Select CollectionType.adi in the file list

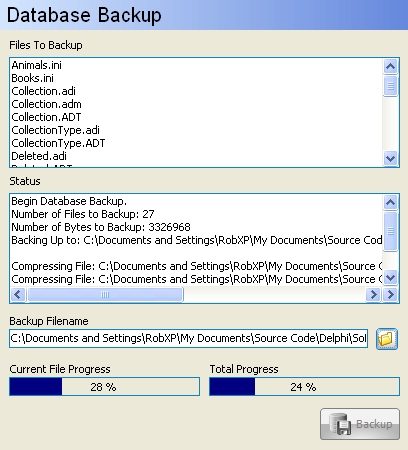55,130
